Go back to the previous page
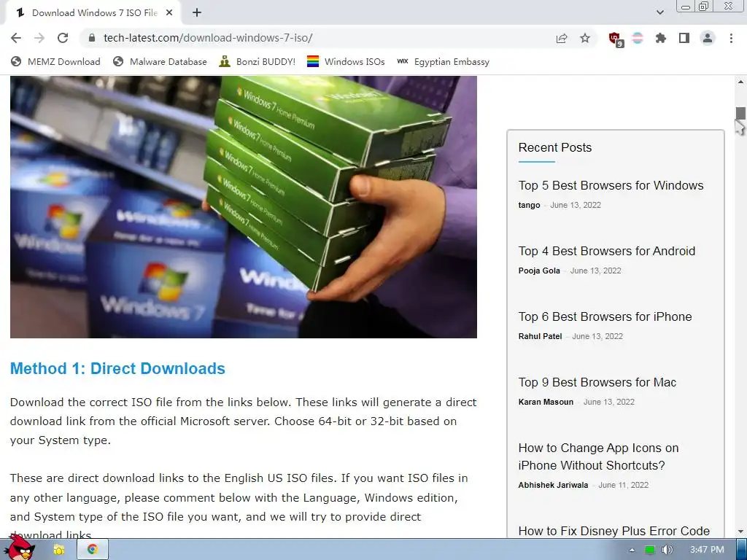Viewport: 747px width, 560px height. tap(16, 38)
